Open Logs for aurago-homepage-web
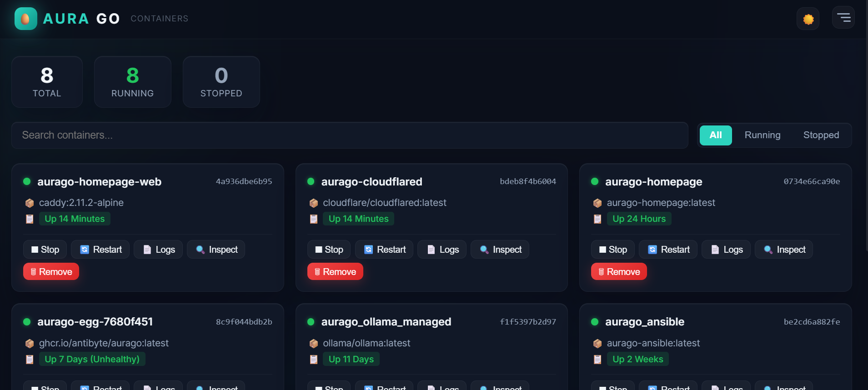 click(x=158, y=250)
